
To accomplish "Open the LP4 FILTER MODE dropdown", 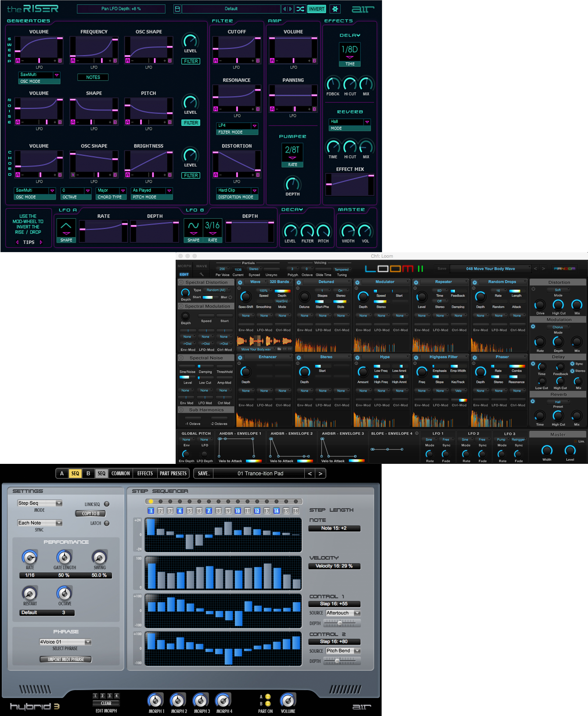I will click(x=237, y=126).
